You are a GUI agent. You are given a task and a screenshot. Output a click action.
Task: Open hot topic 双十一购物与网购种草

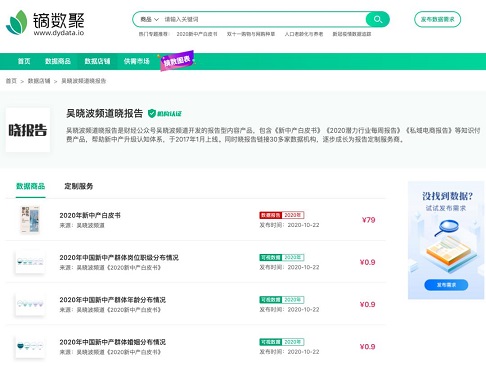(x=251, y=34)
